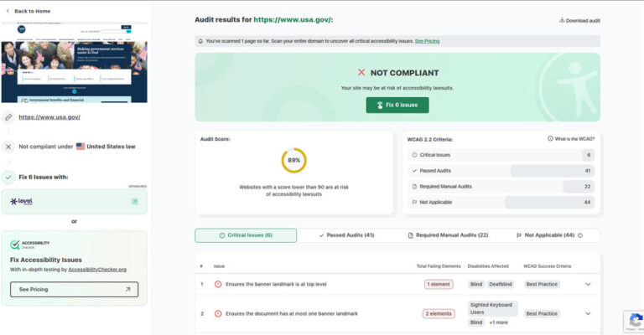Click the link chain icon beside usa.gov URL
644x335 pixels.
point(8,117)
